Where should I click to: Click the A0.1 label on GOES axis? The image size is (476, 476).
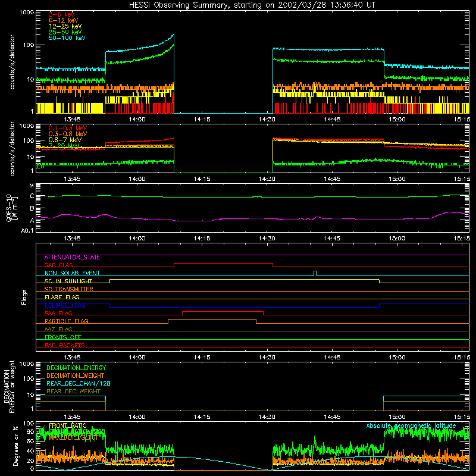(27, 231)
